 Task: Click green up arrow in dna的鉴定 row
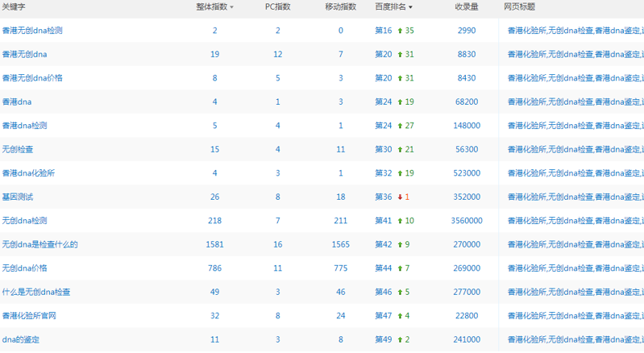point(400,340)
